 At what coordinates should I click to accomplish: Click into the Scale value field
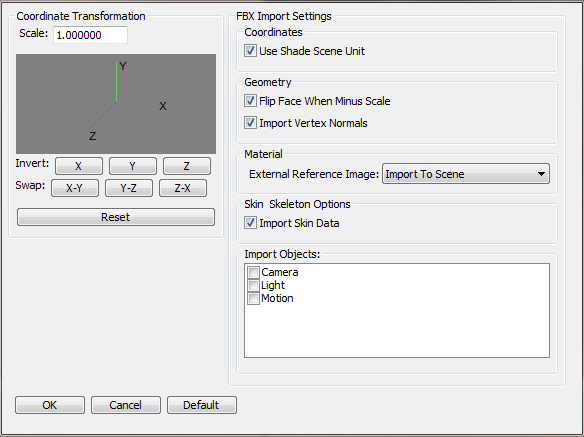91,35
